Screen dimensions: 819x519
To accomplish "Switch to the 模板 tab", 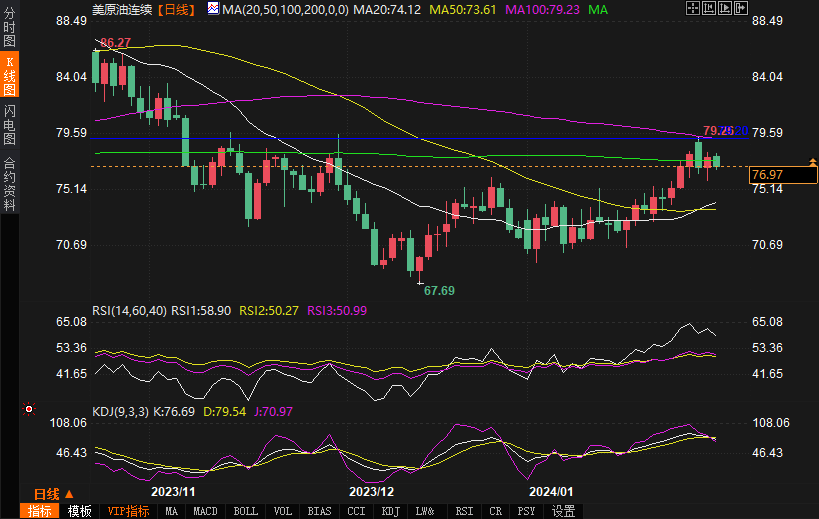I will coord(79,511).
